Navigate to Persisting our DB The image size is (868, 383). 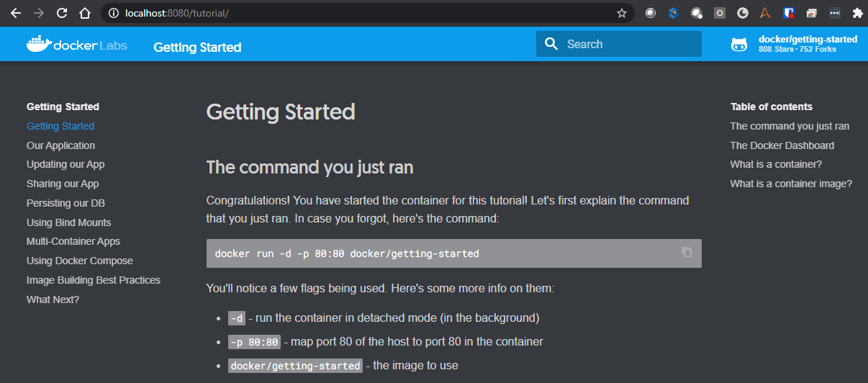click(65, 203)
